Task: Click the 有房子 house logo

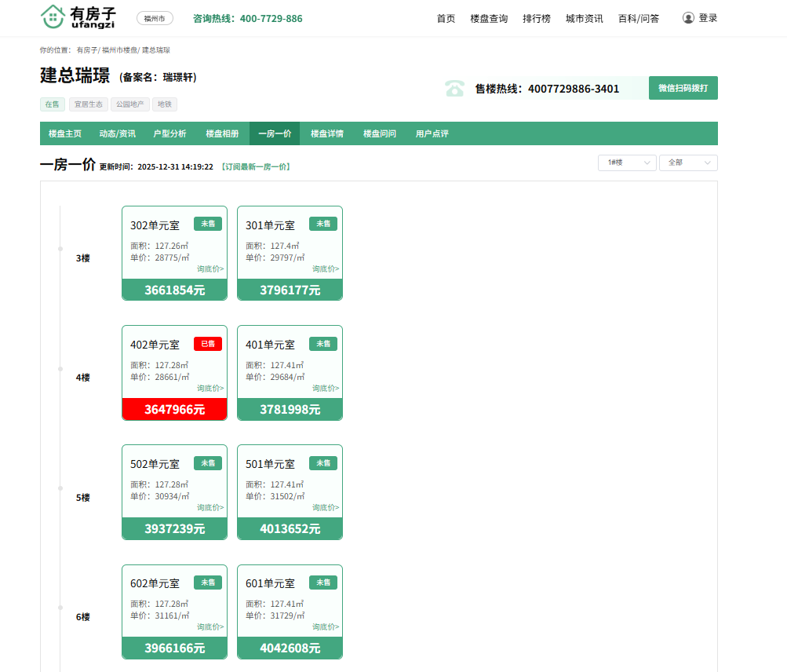Action: (53, 16)
